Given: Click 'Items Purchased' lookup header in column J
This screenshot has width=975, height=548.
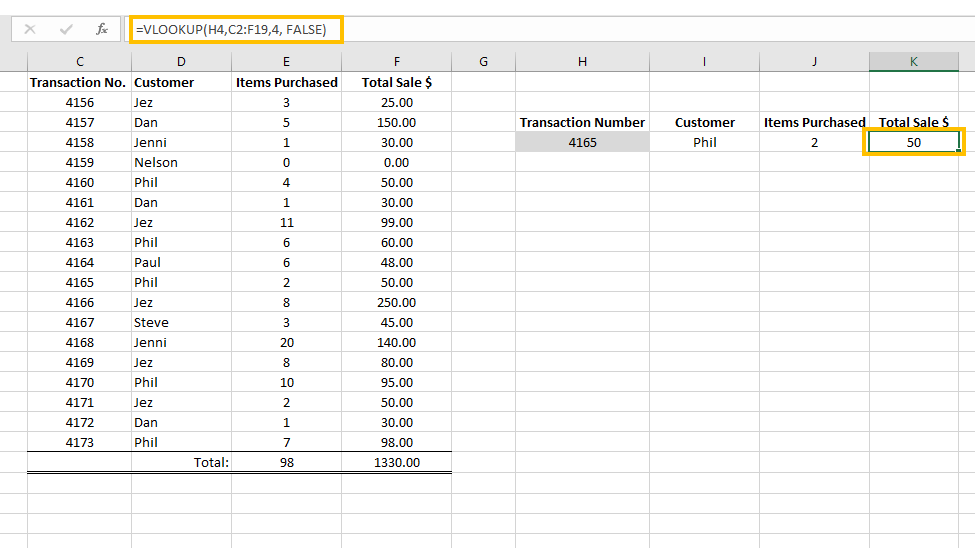Looking at the screenshot, I should pyautogui.click(x=814, y=123).
